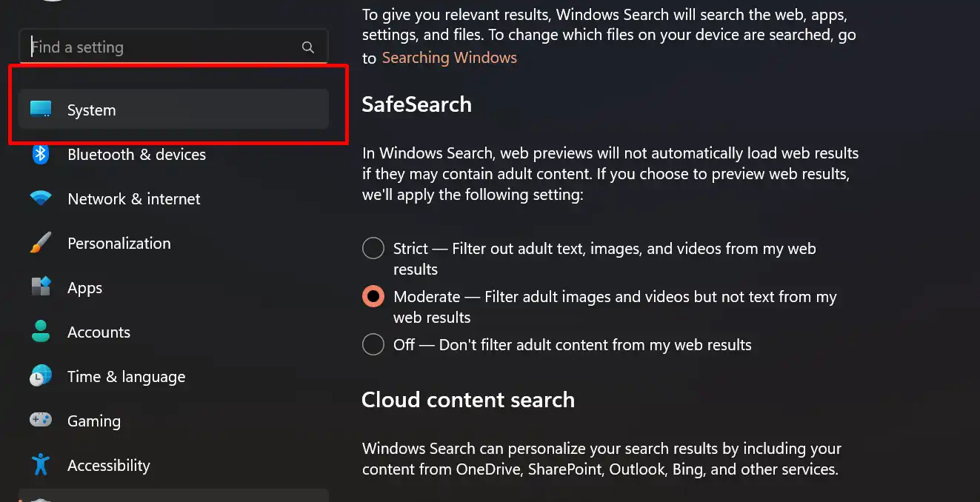Image resolution: width=980 pixels, height=502 pixels.
Task: Click the Time & language globe icon
Action: [x=41, y=376]
